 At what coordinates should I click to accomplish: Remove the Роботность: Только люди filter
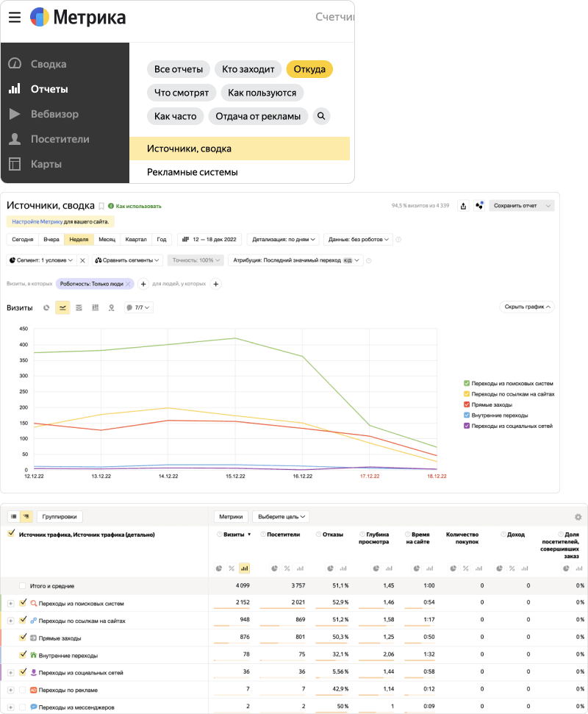coord(128,284)
